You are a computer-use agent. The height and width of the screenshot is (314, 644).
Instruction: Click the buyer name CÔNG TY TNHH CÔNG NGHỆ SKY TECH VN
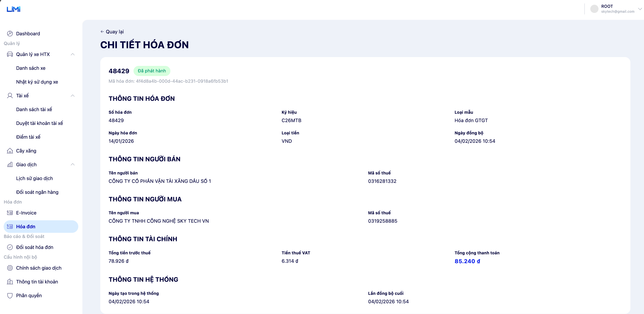coord(159,221)
